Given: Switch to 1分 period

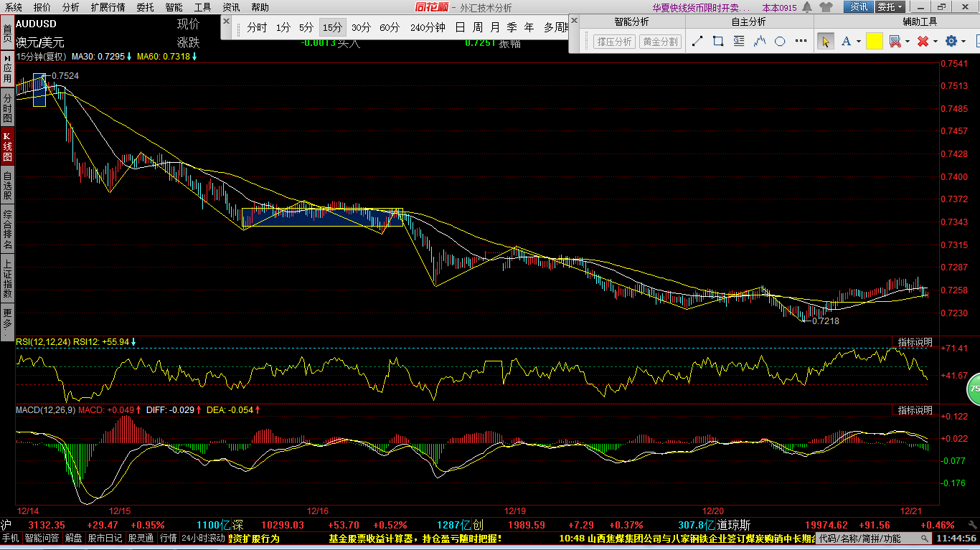Looking at the screenshot, I should (x=283, y=28).
